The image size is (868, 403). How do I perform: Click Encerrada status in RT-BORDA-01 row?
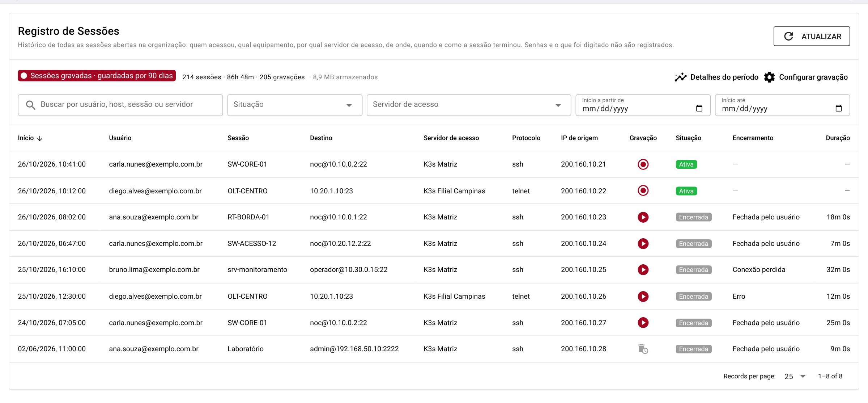(693, 217)
